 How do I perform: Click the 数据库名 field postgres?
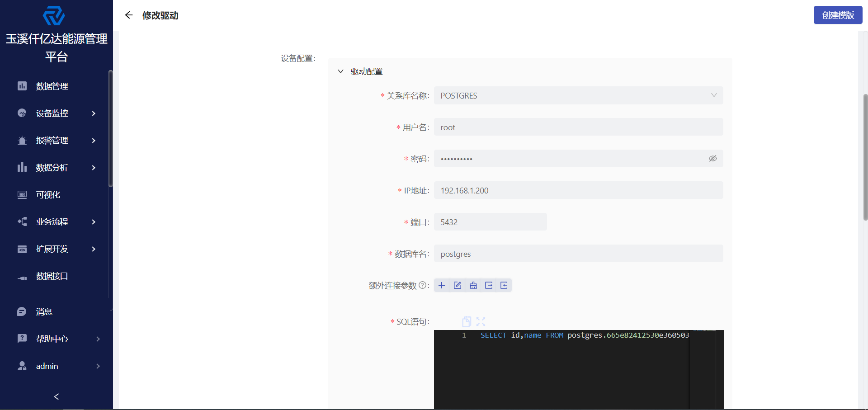pos(579,254)
